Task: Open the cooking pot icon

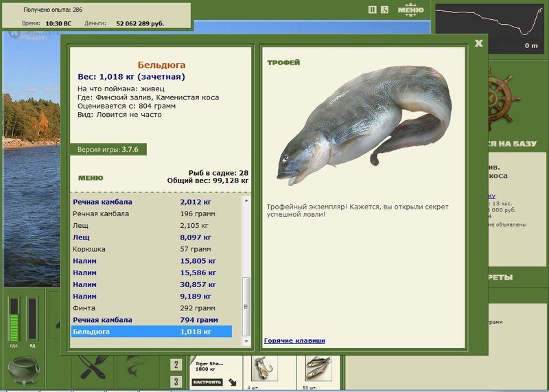Action: tap(23, 371)
